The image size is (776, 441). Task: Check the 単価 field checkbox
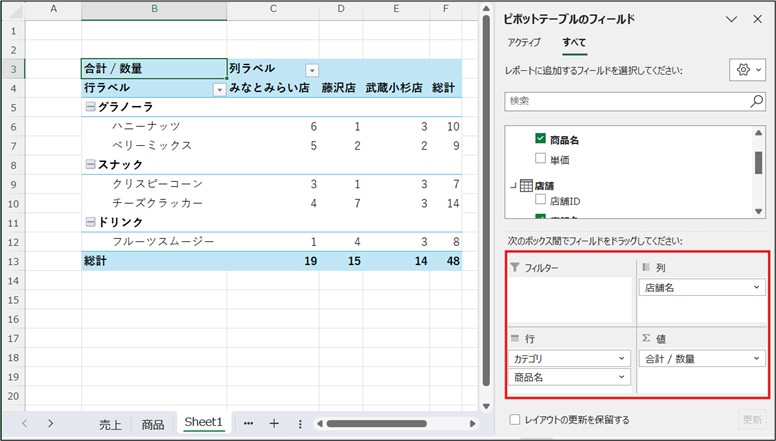540,158
